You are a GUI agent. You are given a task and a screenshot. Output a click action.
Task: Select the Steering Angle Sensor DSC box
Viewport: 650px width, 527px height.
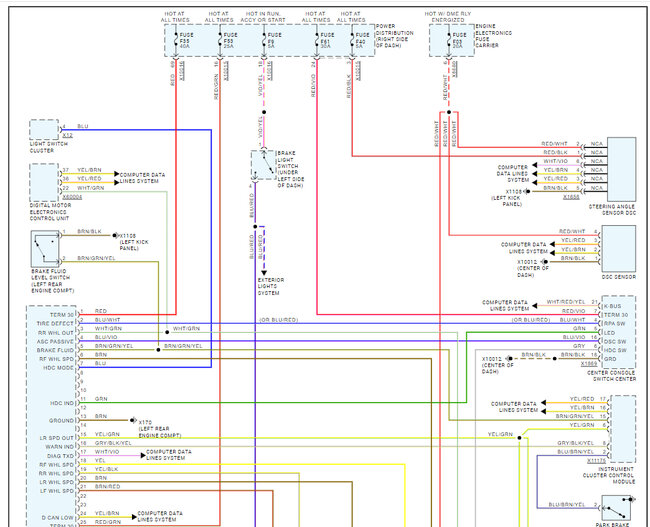[x=621, y=170]
